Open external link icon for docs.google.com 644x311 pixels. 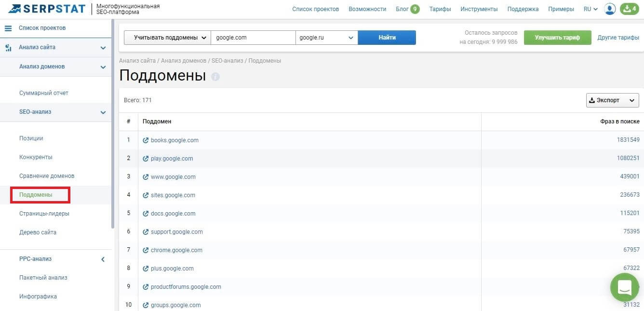tap(146, 214)
